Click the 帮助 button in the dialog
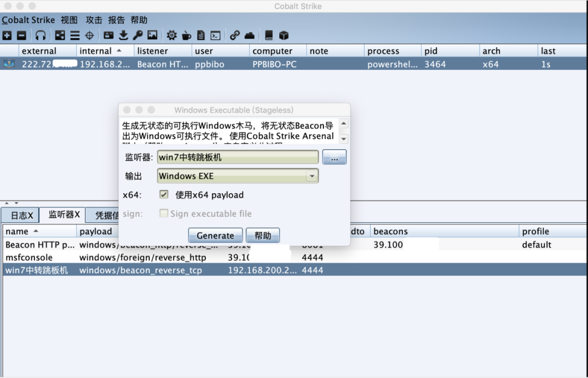This screenshot has height=378, width=588. click(262, 235)
